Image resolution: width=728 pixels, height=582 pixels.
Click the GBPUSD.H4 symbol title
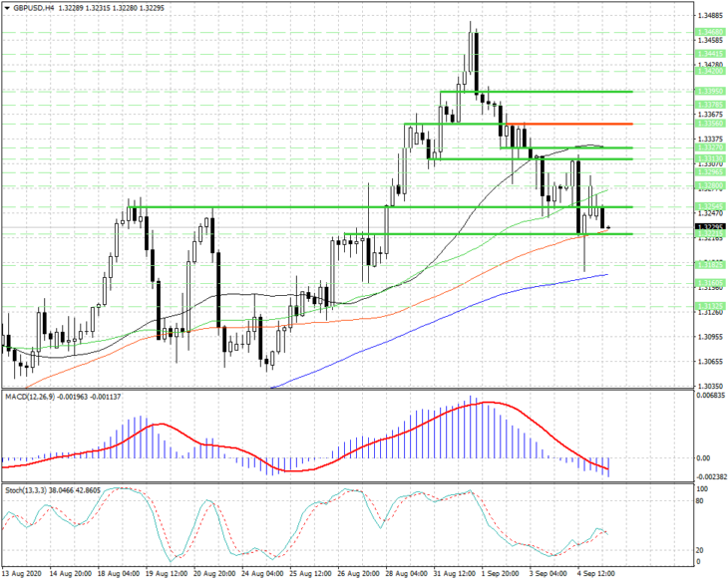tap(33, 8)
